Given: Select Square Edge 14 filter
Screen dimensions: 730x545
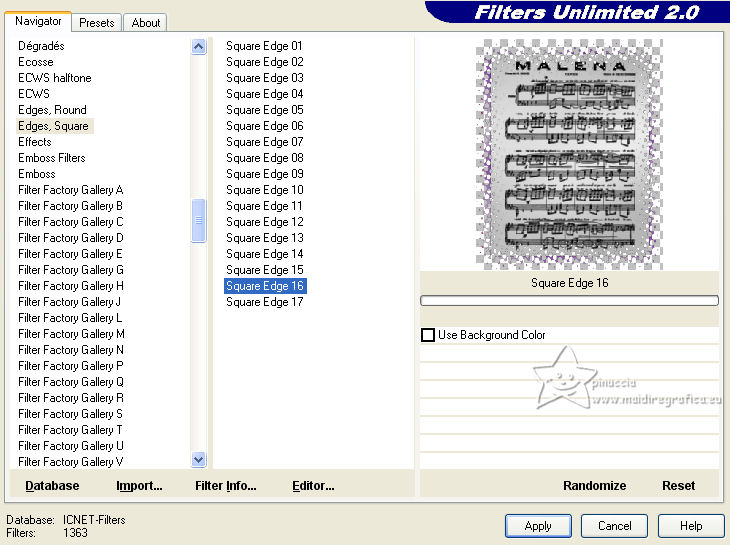Looking at the screenshot, I should coord(264,254).
